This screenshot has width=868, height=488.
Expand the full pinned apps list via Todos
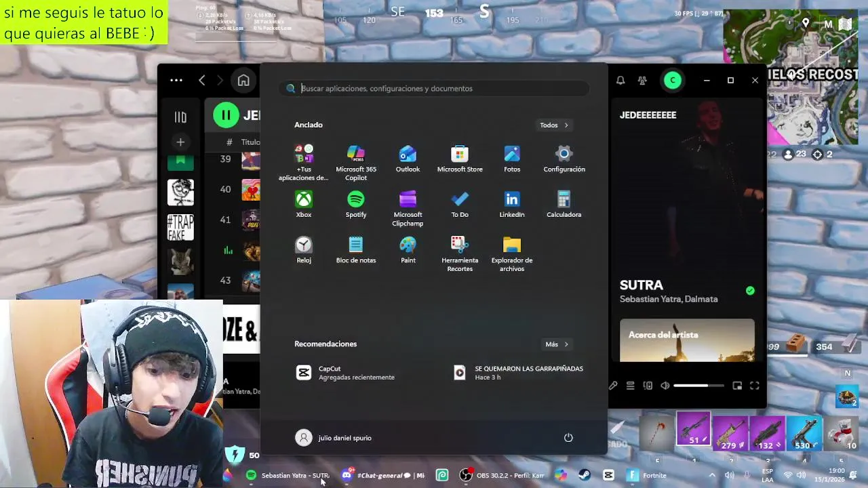tap(554, 125)
